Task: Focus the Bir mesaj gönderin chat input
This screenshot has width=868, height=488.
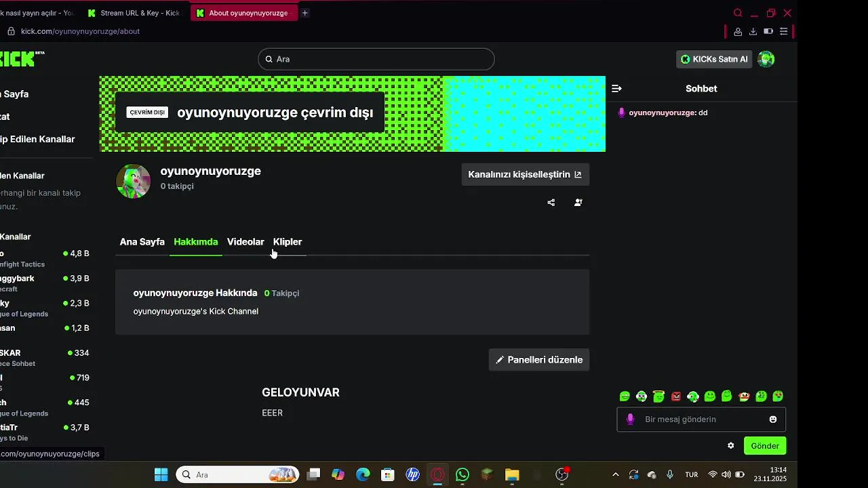Action: pos(701,420)
